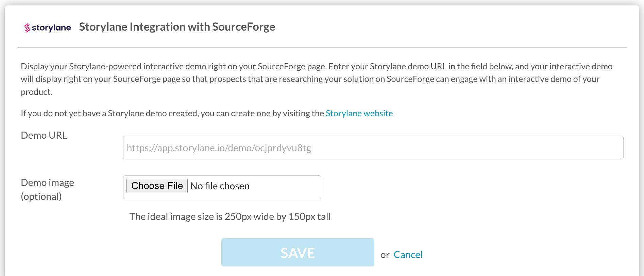Click the Storylane wordmark next to the logo
644x276 pixels.
tap(51, 28)
